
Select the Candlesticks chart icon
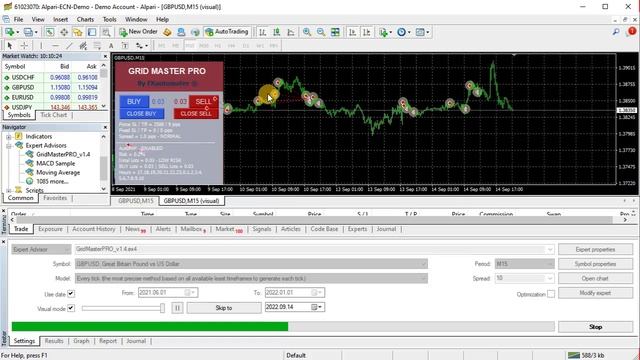coord(277,32)
